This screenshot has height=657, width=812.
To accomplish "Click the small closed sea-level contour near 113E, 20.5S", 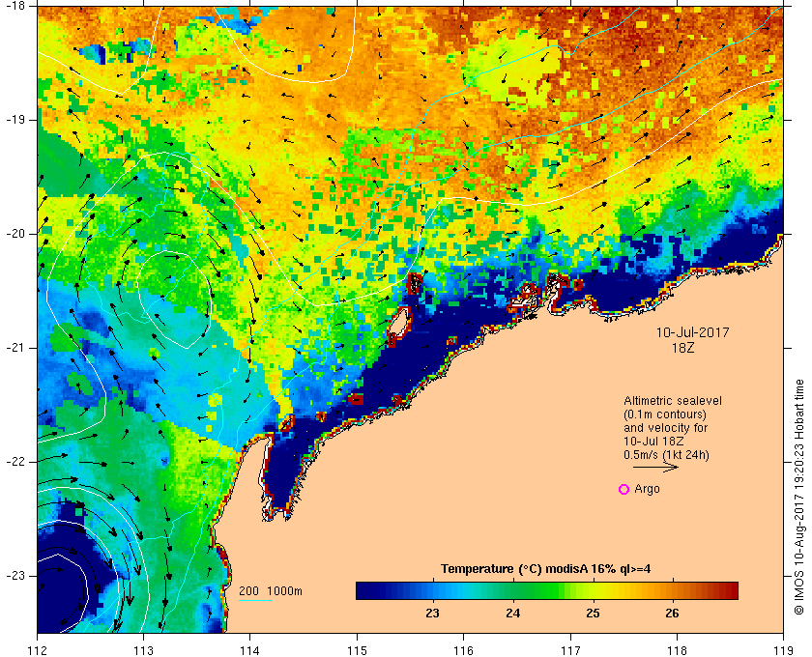I will [x=175, y=300].
